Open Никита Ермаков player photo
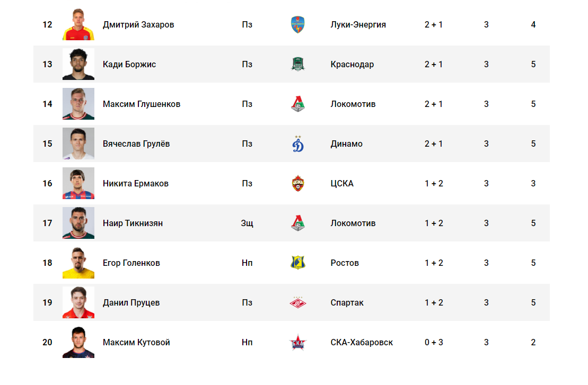Viewport: 588px width, 385px height. point(78,183)
